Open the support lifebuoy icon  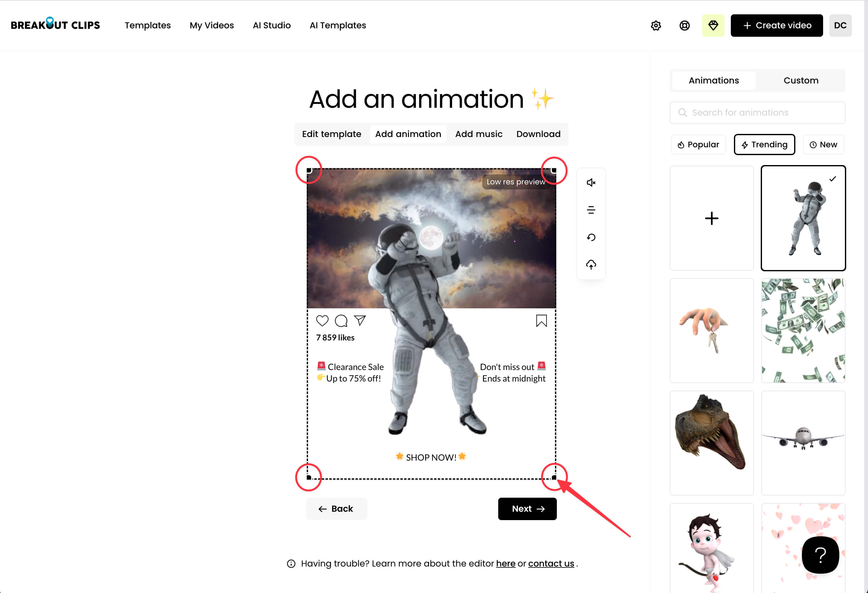[x=684, y=25]
